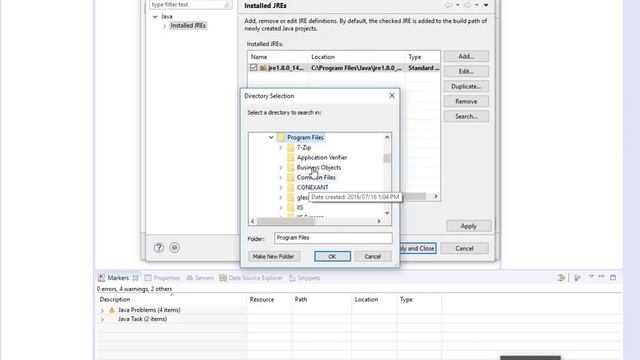Open the Forward history dropdown arrow

(476, 5)
